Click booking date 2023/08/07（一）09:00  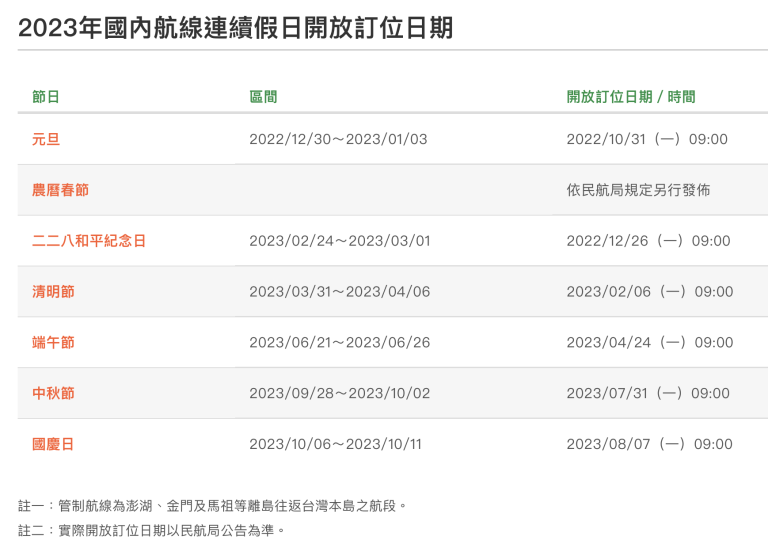[649, 444]
